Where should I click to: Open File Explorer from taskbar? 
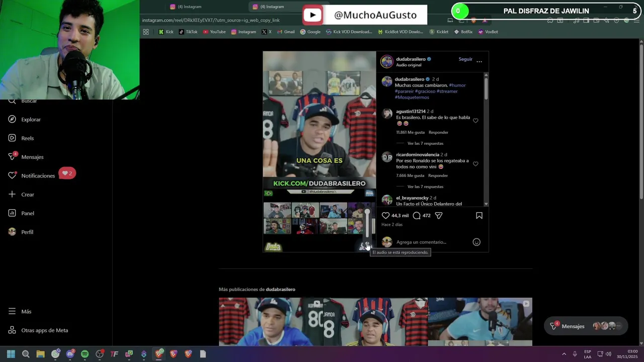click(40, 354)
